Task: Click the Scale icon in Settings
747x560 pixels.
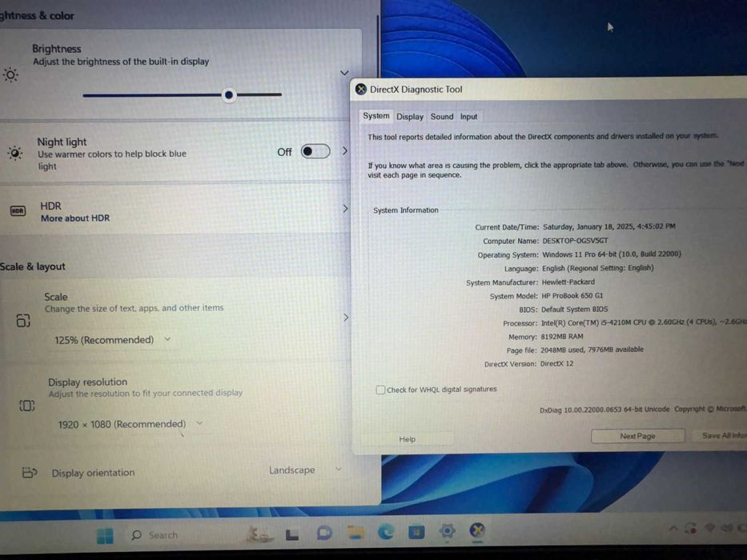Action: point(23,321)
